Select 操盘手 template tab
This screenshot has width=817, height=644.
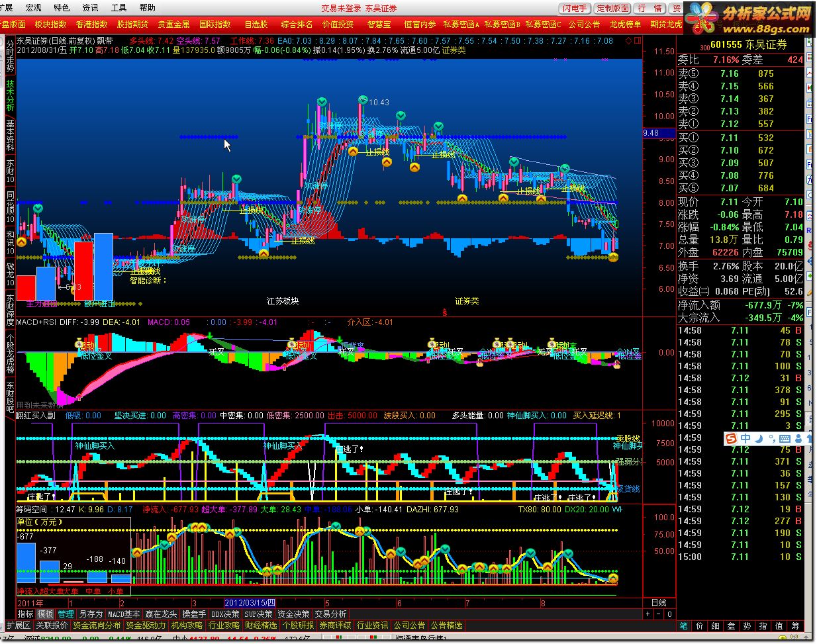pyautogui.click(x=194, y=614)
